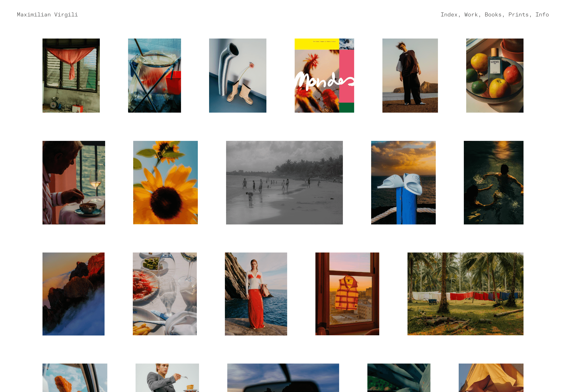This screenshot has width=566, height=392.
Task: Go to the Work page
Action: click(471, 15)
